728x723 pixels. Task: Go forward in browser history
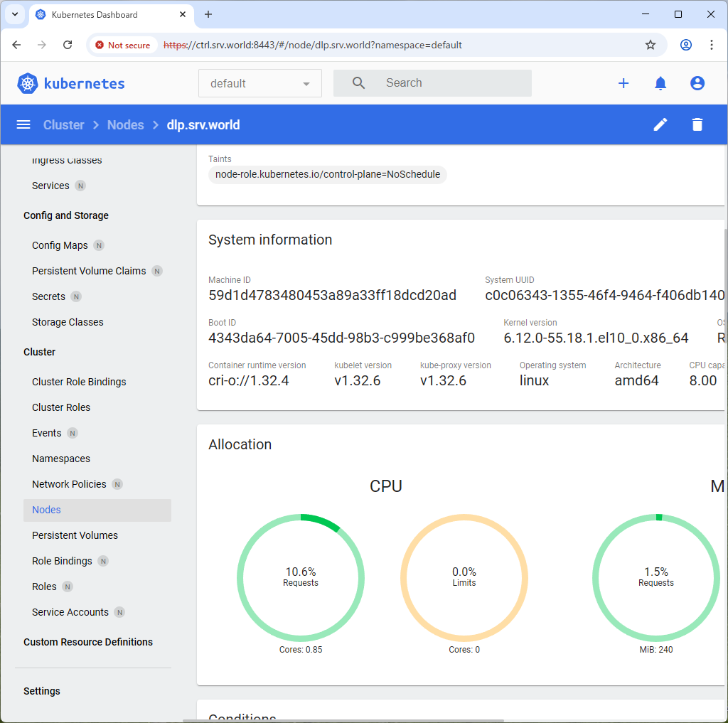(x=42, y=45)
